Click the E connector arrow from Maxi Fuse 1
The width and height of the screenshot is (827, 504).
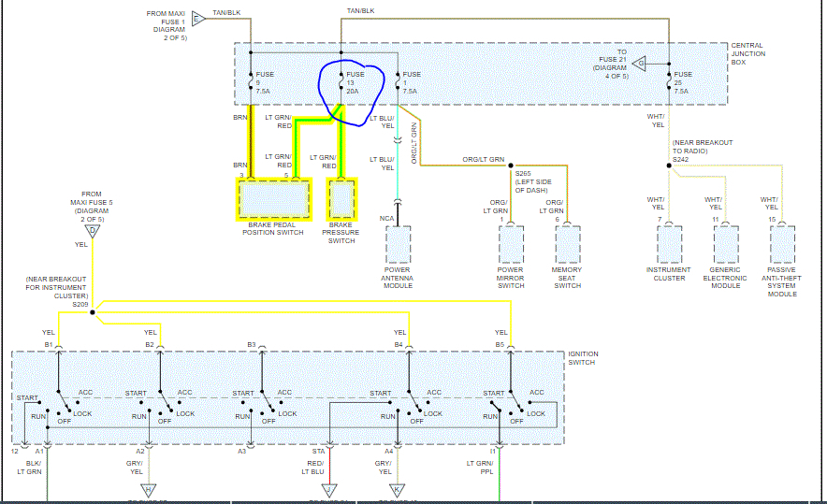197,19
